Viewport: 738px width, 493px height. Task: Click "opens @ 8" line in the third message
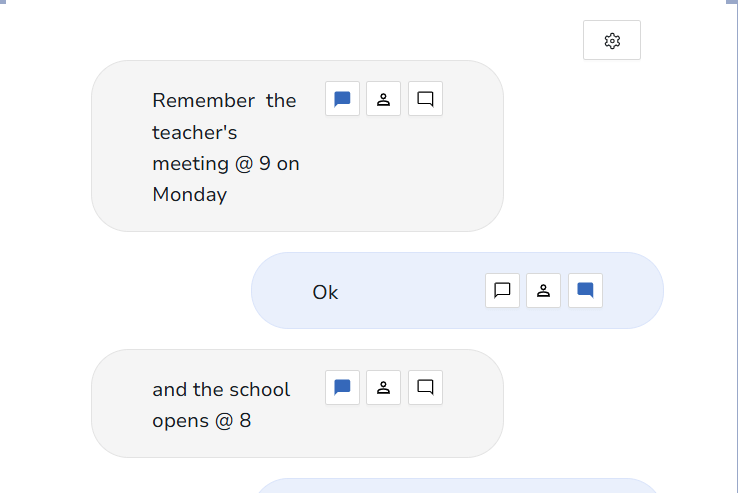coord(201,420)
